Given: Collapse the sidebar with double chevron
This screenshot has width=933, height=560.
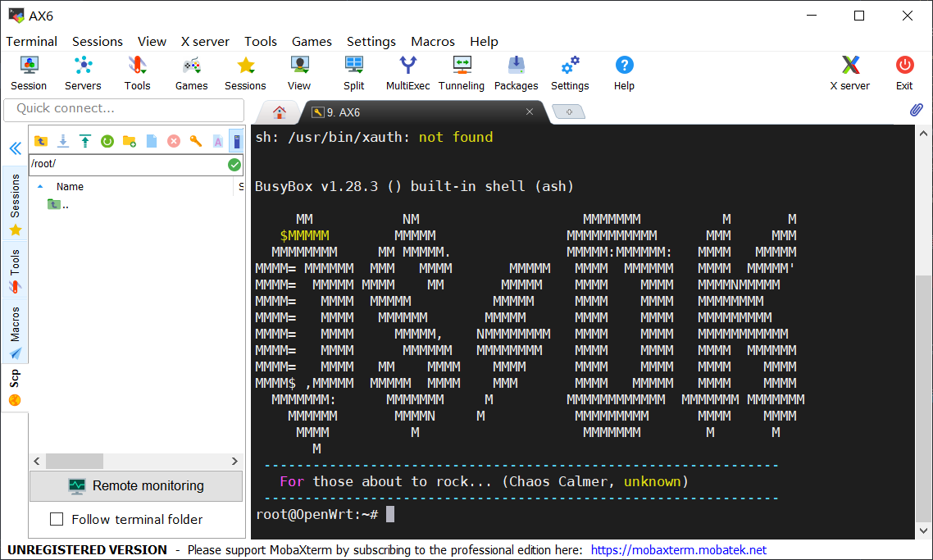Looking at the screenshot, I should (15, 148).
